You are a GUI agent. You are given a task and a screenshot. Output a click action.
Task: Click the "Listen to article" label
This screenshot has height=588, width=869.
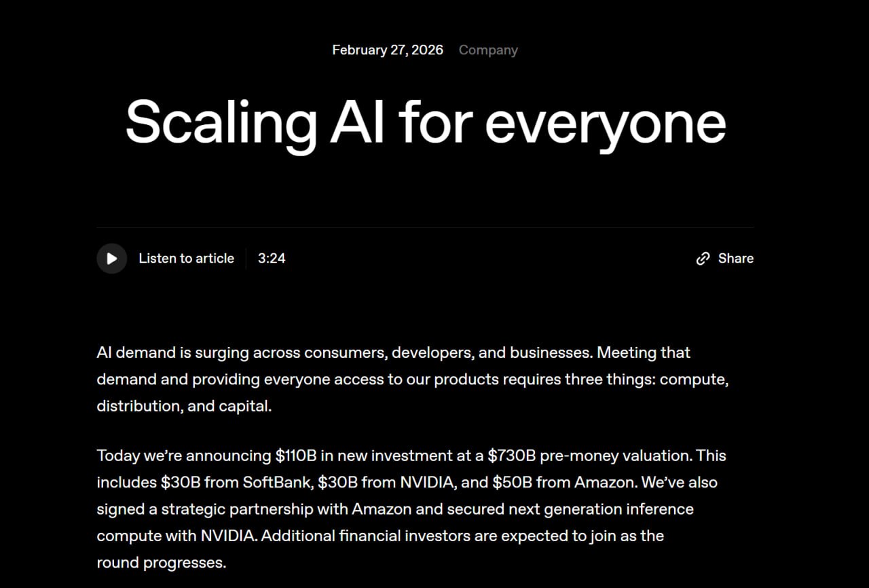pyautogui.click(x=186, y=259)
